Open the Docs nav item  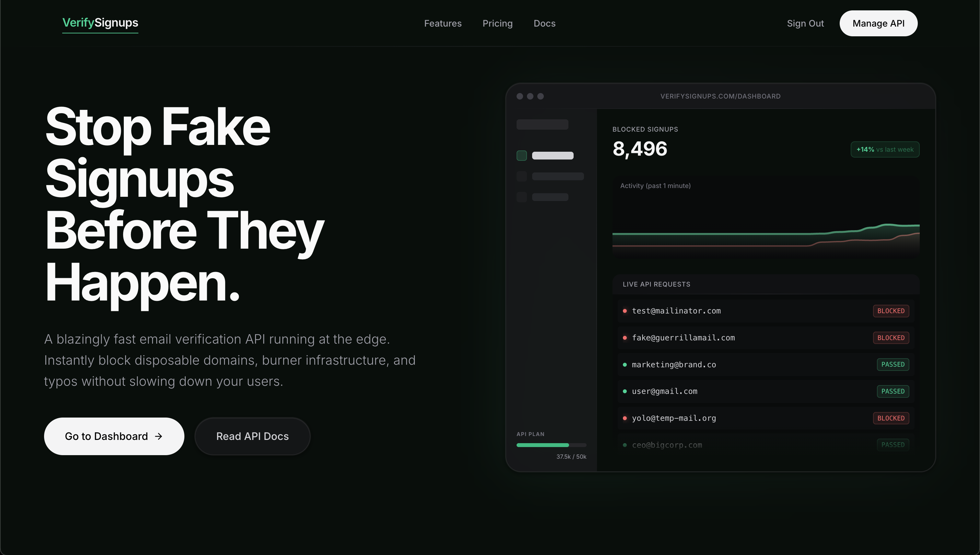[544, 24]
